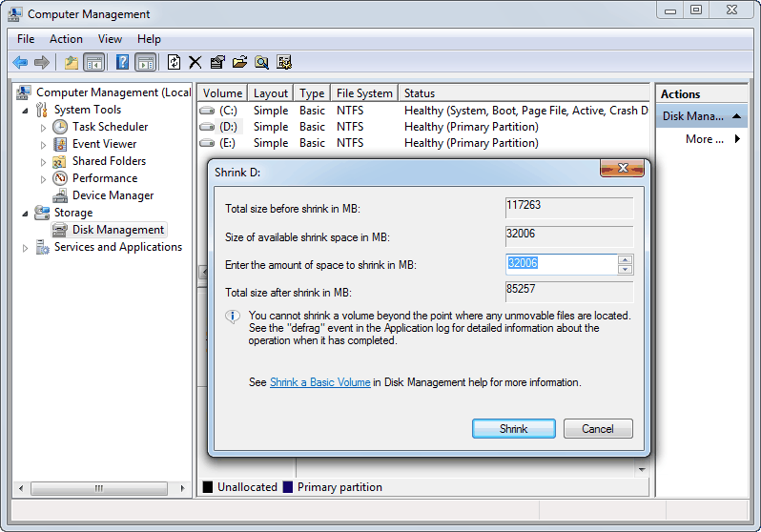
Task: Collapse the System Tools tree node
Action: pos(25,111)
